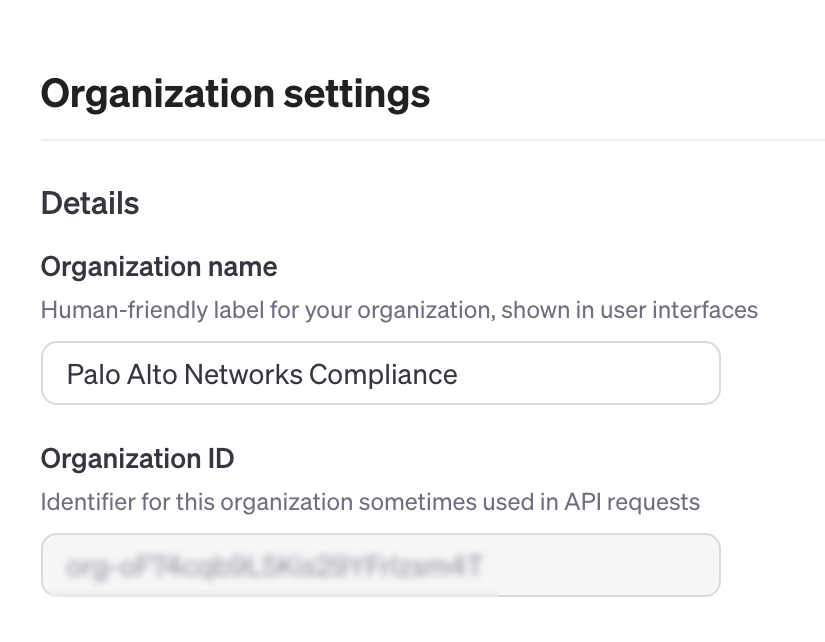Click the Organization settings page heading
825x642 pixels.
coord(235,94)
